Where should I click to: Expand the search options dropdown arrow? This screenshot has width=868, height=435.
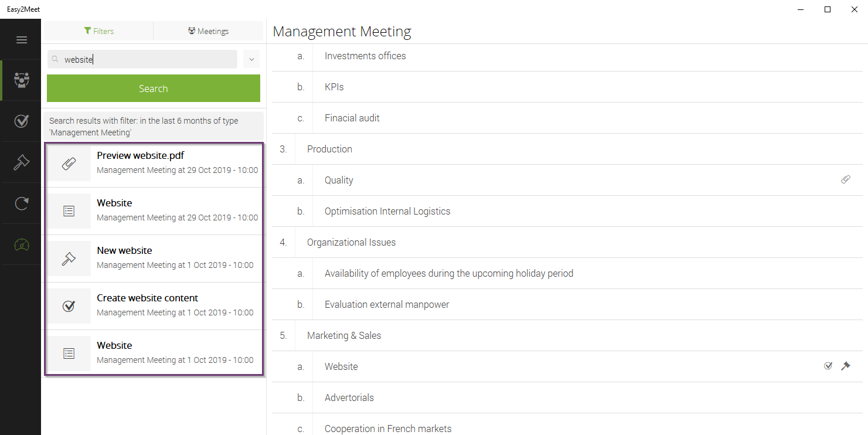tap(251, 59)
